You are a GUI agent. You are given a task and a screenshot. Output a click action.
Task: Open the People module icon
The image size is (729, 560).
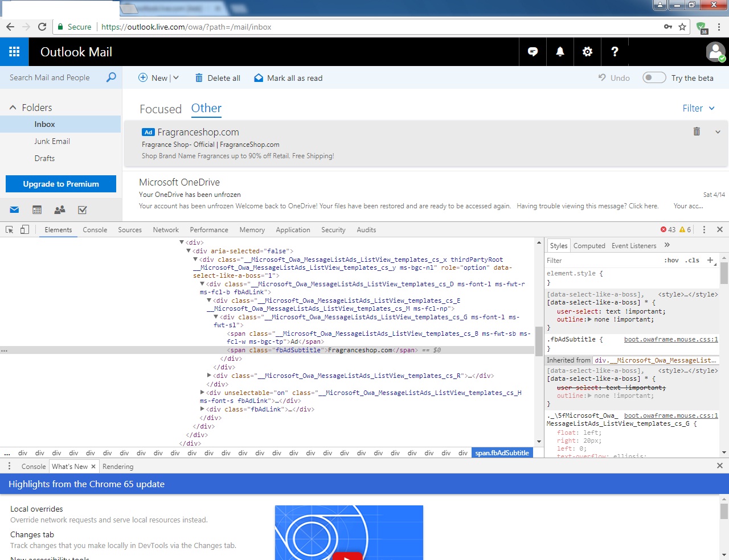pos(60,210)
